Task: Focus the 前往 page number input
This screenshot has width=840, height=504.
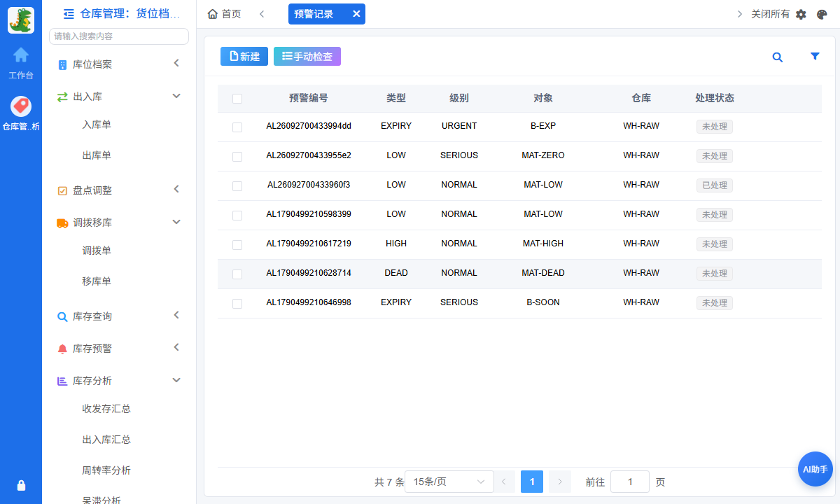Action: [630, 482]
